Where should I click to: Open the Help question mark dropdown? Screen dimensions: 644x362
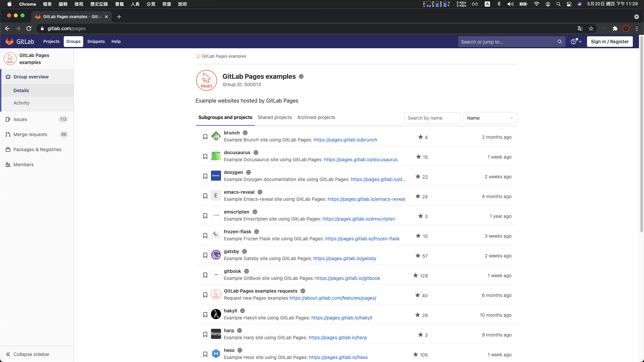[x=576, y=42]
